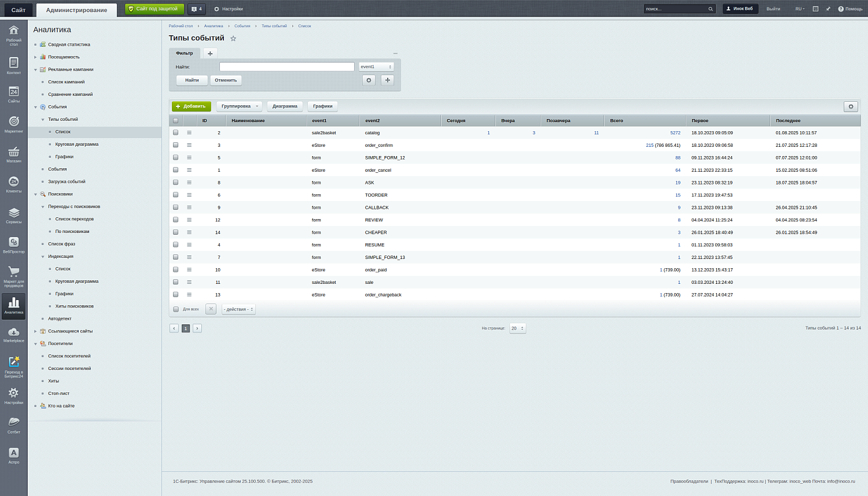868x496 pixels.
Task: Add page to favorites with star icon
Action: click(233, 39)
